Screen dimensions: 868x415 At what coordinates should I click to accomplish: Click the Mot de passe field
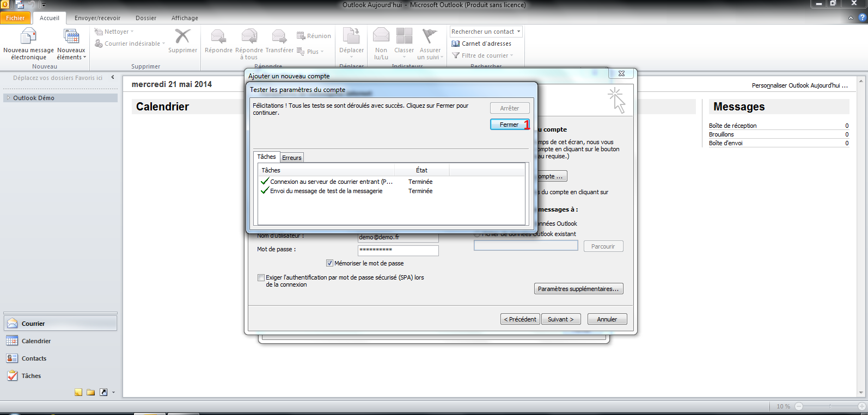click(398, 250)
